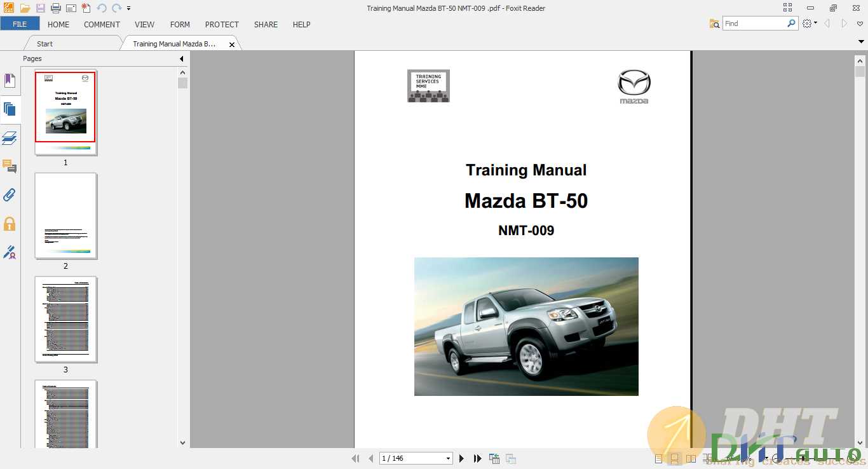Open the advanced folder search icon
Screen dimensions: 868x469
point(715,24)
